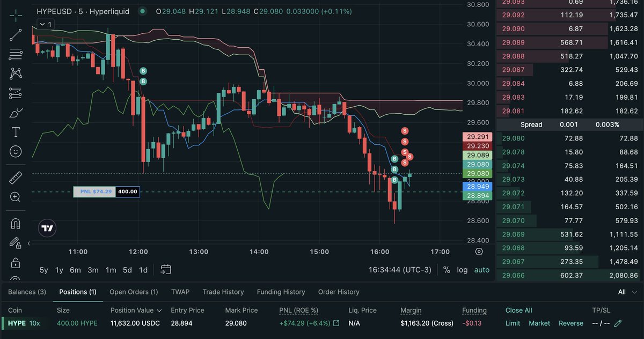The image size is (644, 339).
Task: Close HYPE position at Market
Action: pos(539,323)
